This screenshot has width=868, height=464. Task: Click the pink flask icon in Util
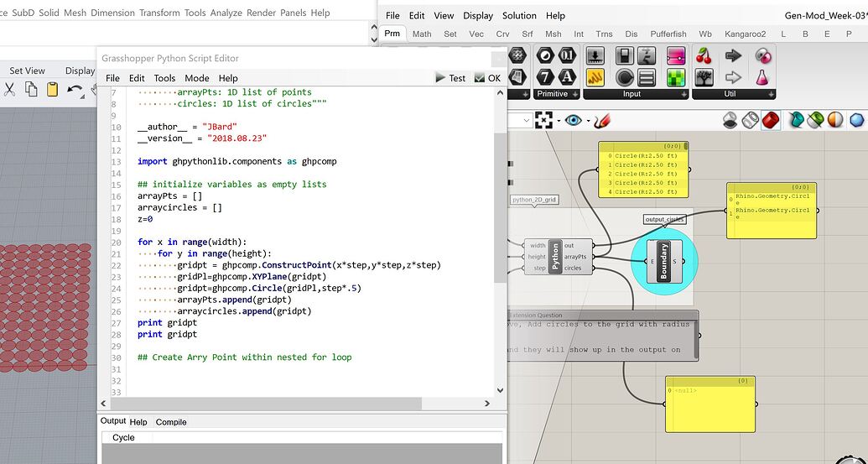click(762, 77)
